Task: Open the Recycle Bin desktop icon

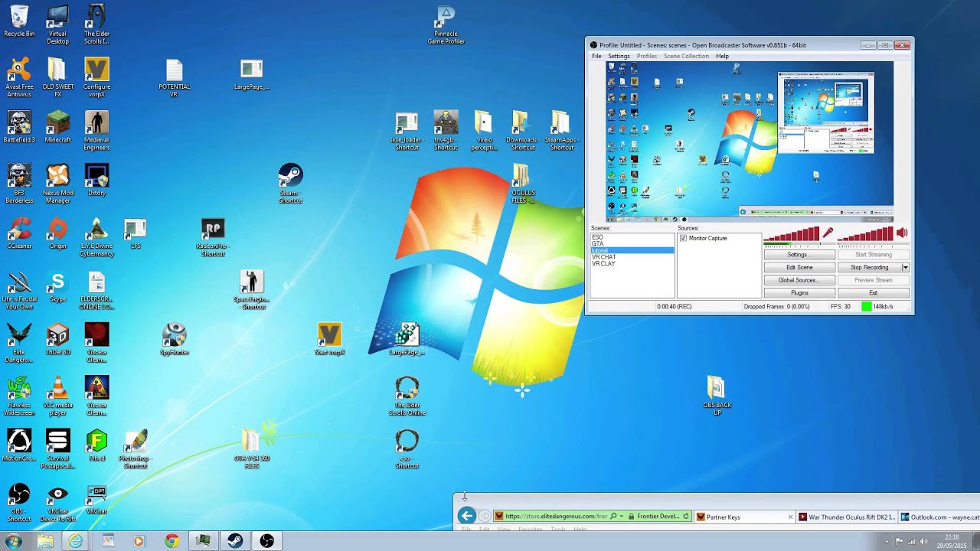Action: pyautogui.click(x=19, y=21)
